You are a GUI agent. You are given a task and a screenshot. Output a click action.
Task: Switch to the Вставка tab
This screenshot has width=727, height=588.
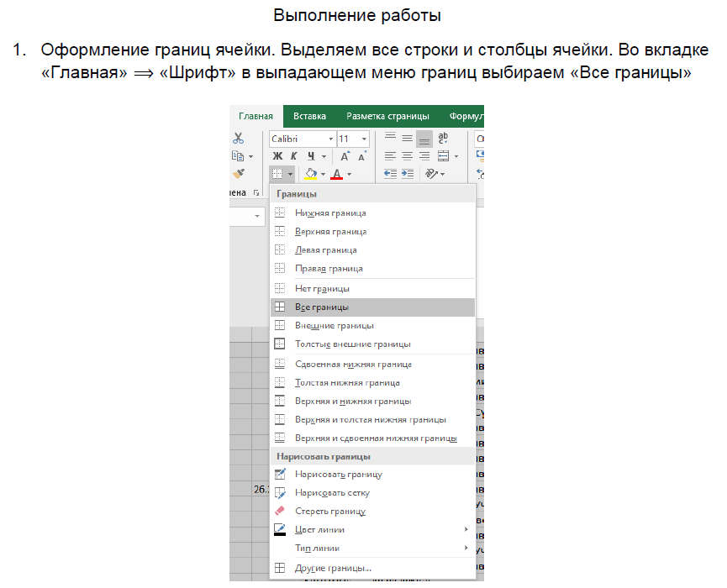[309, 116]
